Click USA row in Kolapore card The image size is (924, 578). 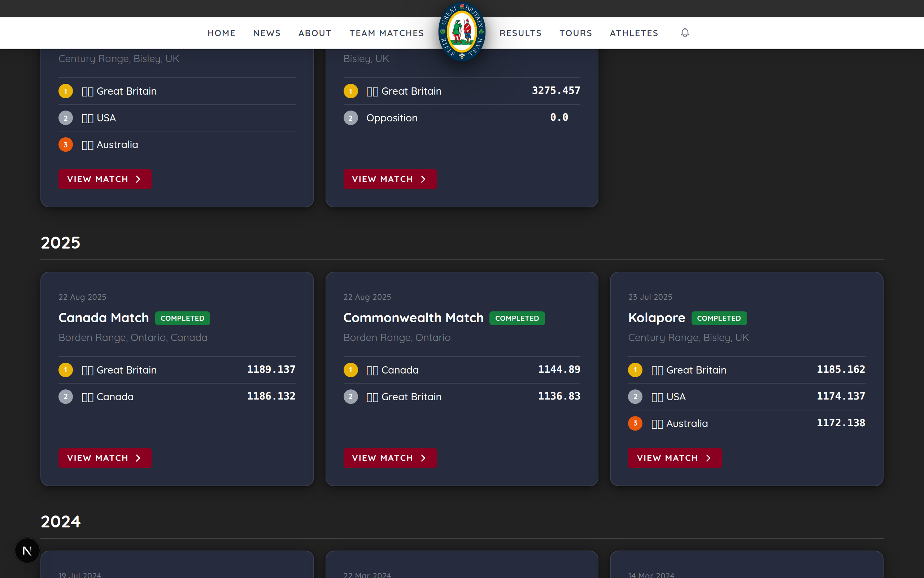pyautogui.click(x=746, y=396)
